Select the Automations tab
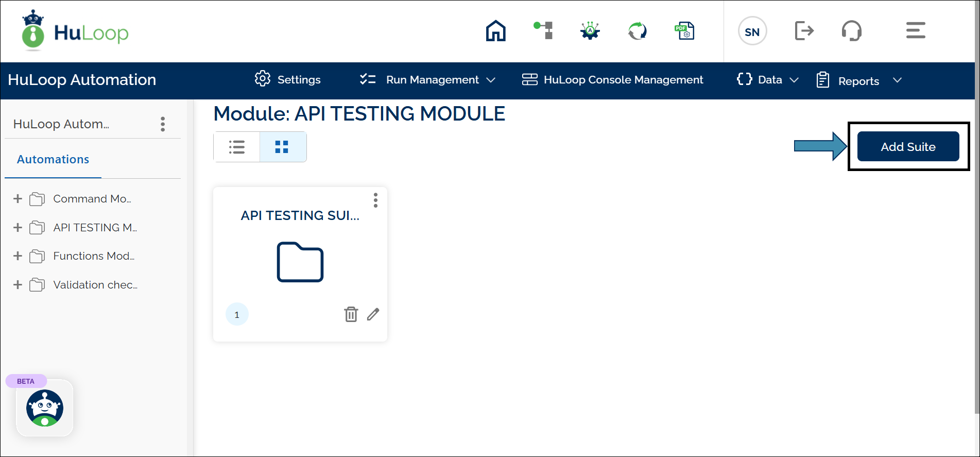Viewport: 980px width, 457px height. pos(53,160)
